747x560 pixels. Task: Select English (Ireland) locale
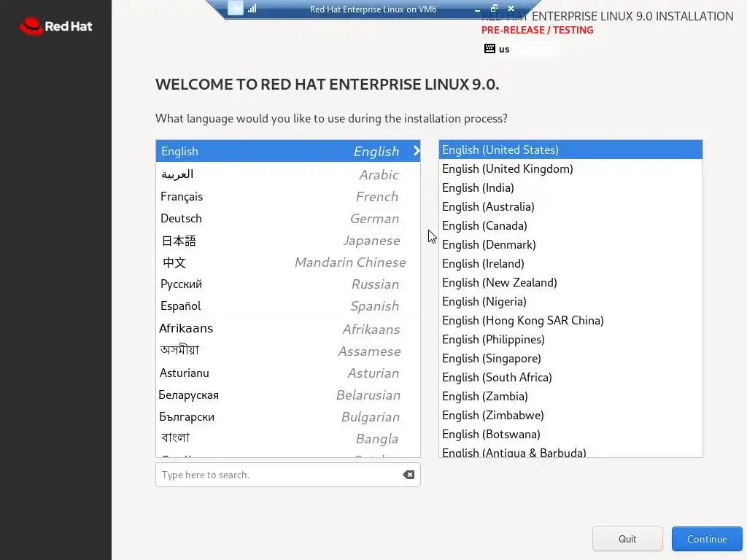pyautogui.click(x=570, y=263)
